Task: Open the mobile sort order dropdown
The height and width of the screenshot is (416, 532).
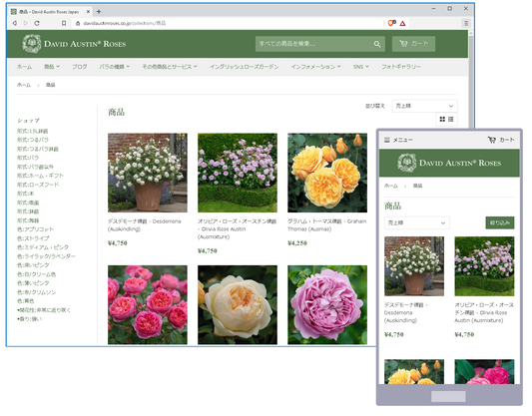Action: 417,222
